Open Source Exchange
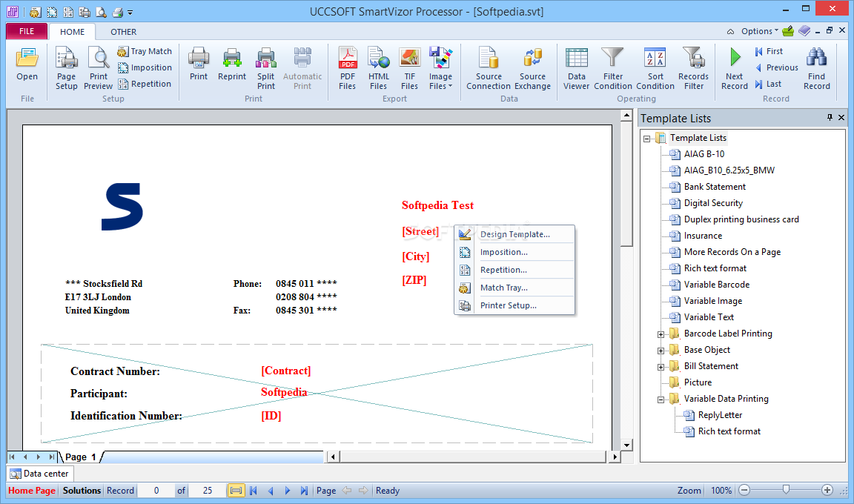Screen dimensions: 854x504 coord(533,69)
